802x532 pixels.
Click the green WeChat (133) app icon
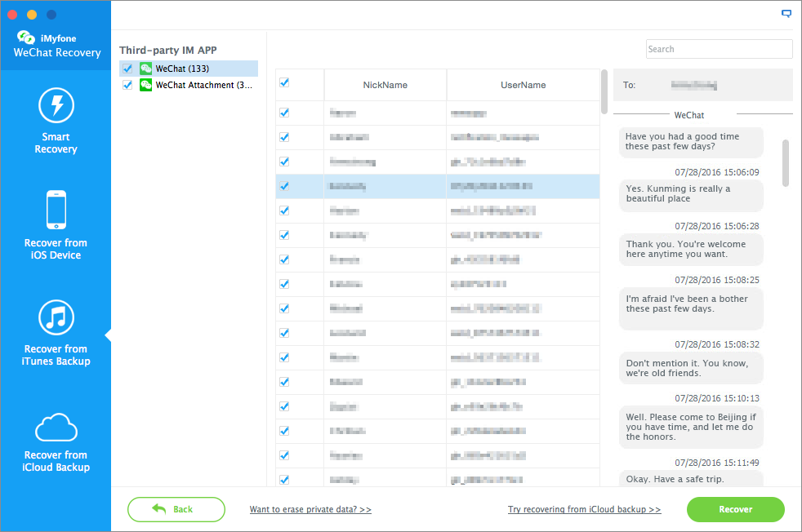tap(145, 69)
